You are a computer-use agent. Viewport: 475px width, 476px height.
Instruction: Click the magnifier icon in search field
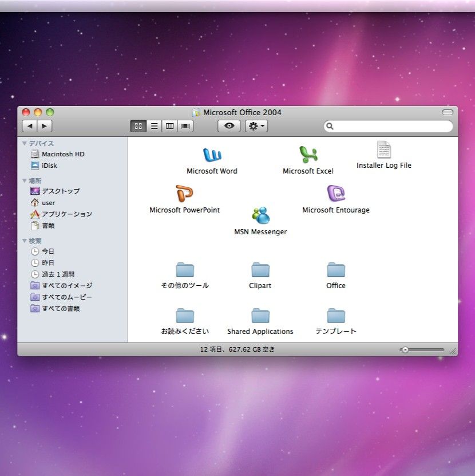click(x=330, y=126)
